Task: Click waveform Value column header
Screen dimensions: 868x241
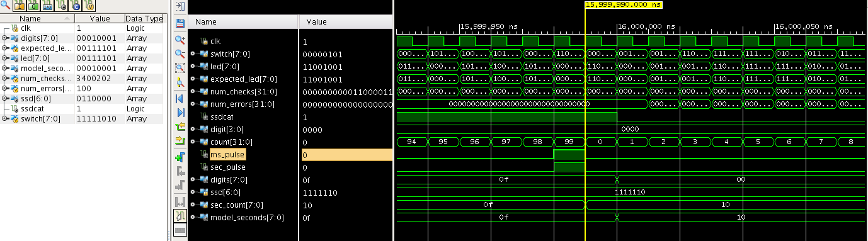Action: [345, 22]
